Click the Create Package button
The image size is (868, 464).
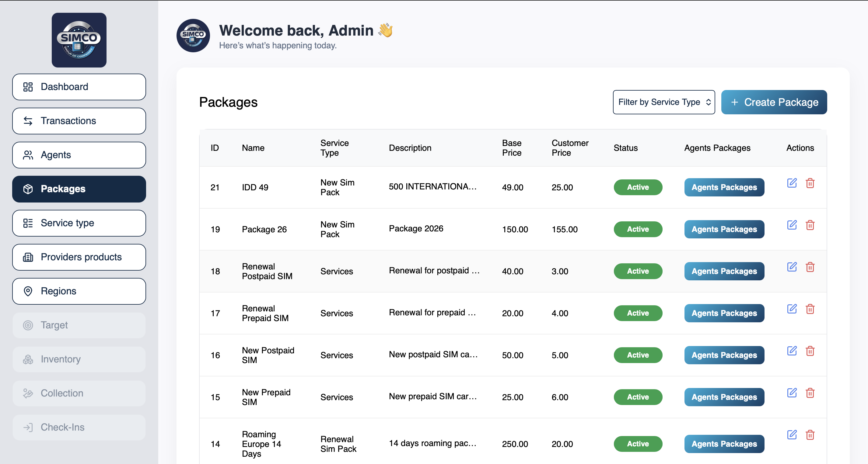click(774, 102)
